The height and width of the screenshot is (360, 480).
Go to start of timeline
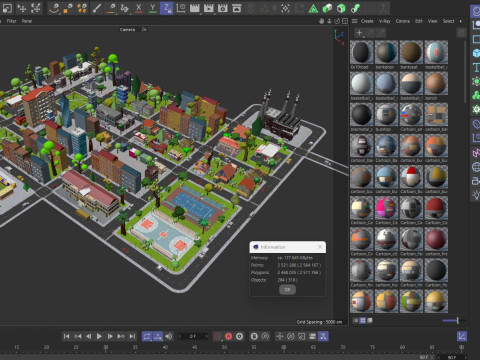(x=66, y=336)
